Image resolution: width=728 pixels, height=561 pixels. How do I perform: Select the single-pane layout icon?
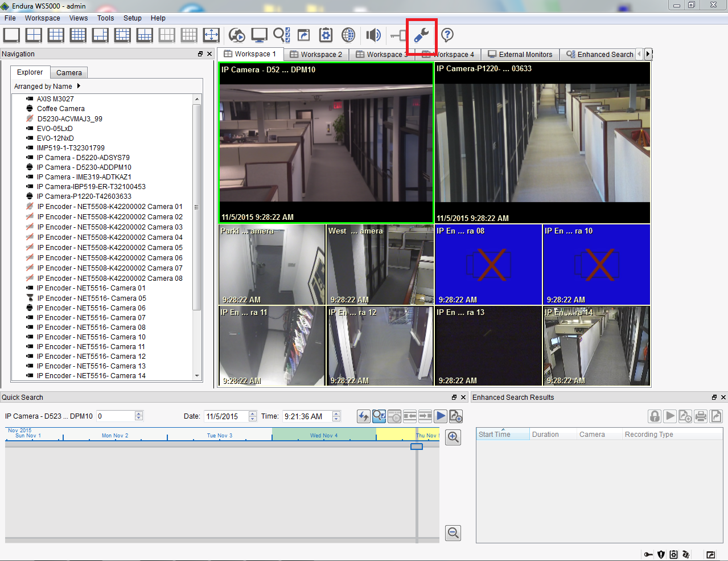[11, 35]
